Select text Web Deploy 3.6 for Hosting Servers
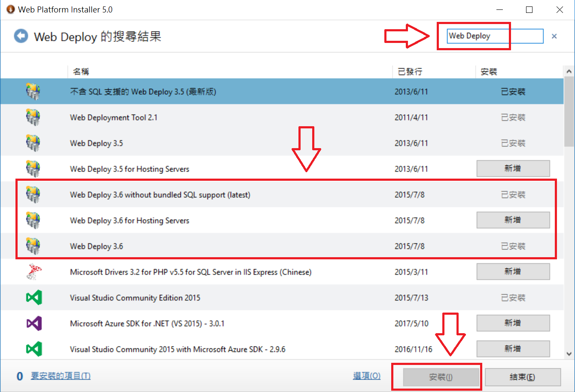575x392 pixels. coord(130,220)
